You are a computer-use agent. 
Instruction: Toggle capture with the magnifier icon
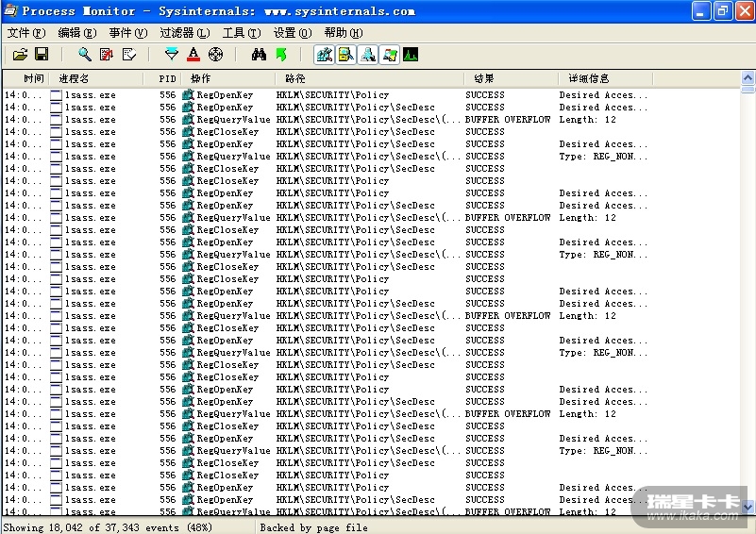pyautogui.click(x=85, y=55)
